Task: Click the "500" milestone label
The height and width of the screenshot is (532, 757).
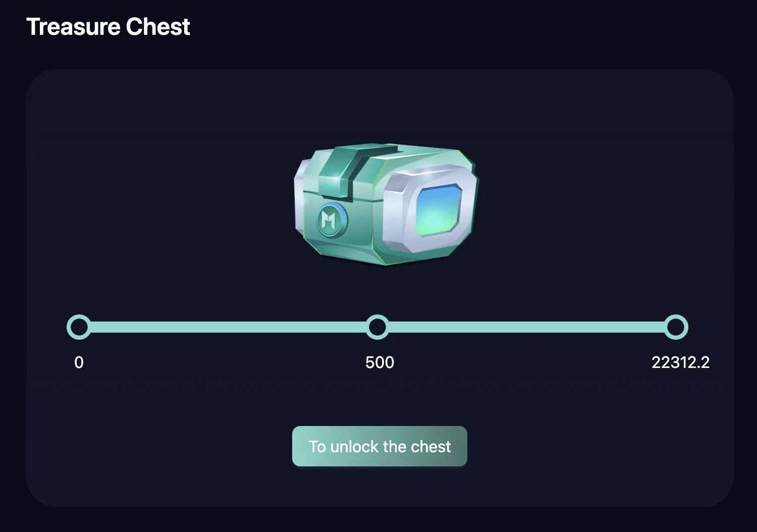Action: pos(380,362)
